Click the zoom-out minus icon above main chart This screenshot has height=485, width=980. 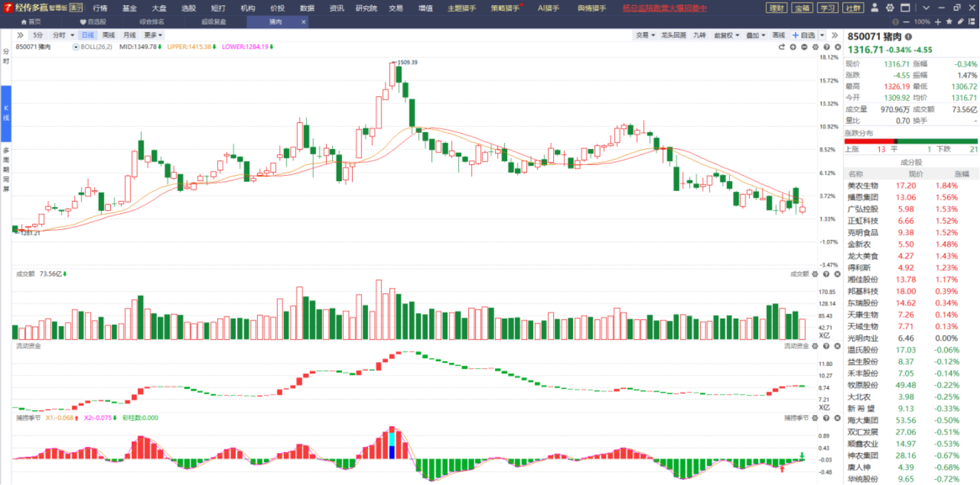pos(804,47)
